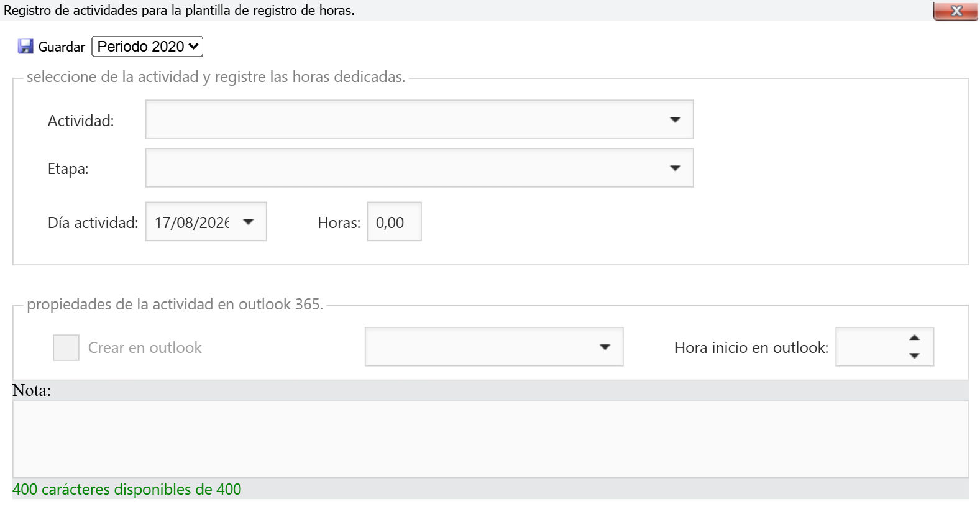
Task: Click the Día actividad date text
Action: tap(191, 222)
